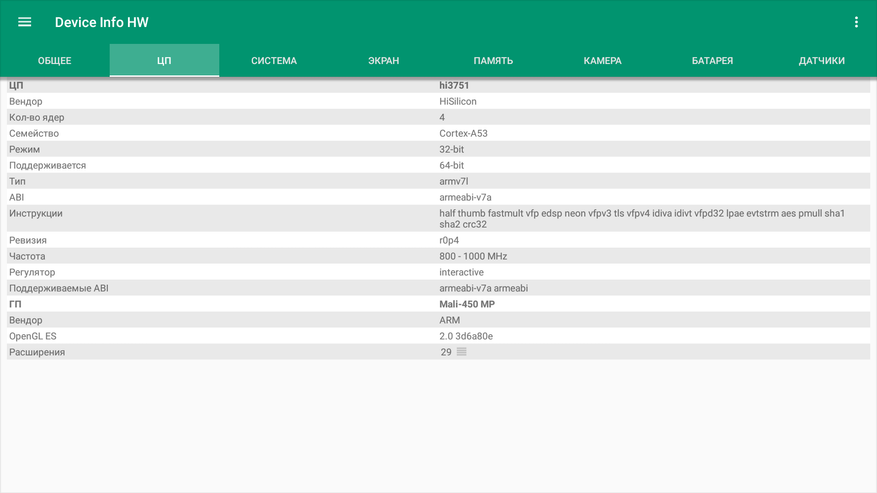The image size is (877, 493).
Task: Open the СИСТЕМА tab
Action: coord(274,60)
